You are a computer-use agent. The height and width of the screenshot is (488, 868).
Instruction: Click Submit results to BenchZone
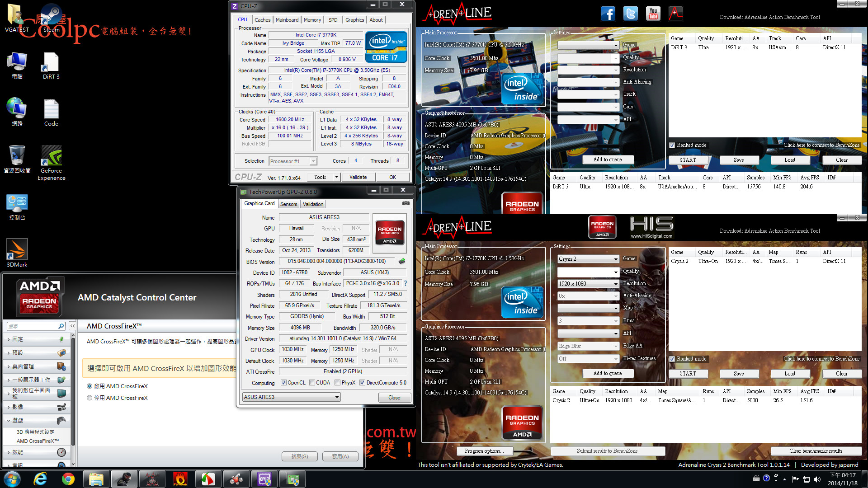pos(607,451)
